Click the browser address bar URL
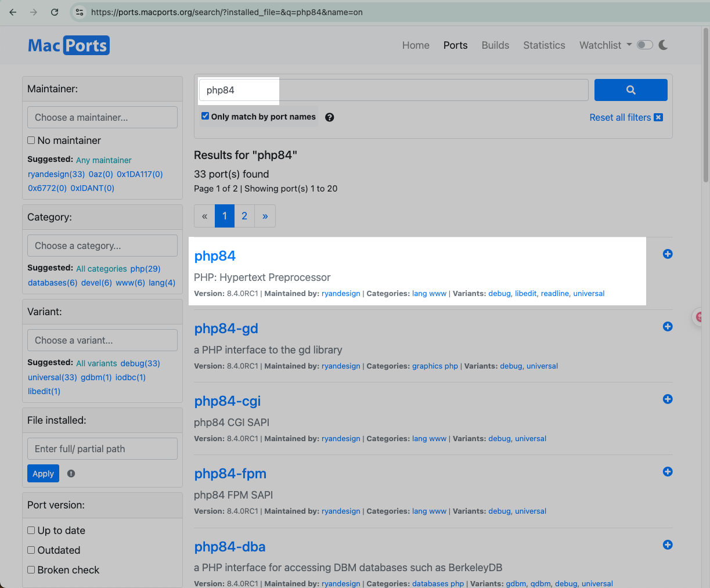Viewport: 710px width, 588px height. pyautogui.click(x=227, y=12)
